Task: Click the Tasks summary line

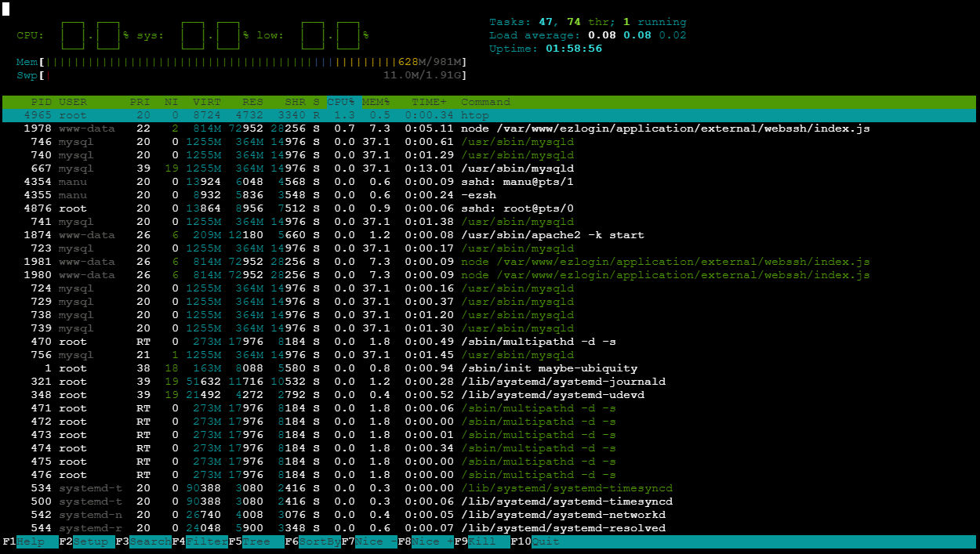Action: click(588, 22)
